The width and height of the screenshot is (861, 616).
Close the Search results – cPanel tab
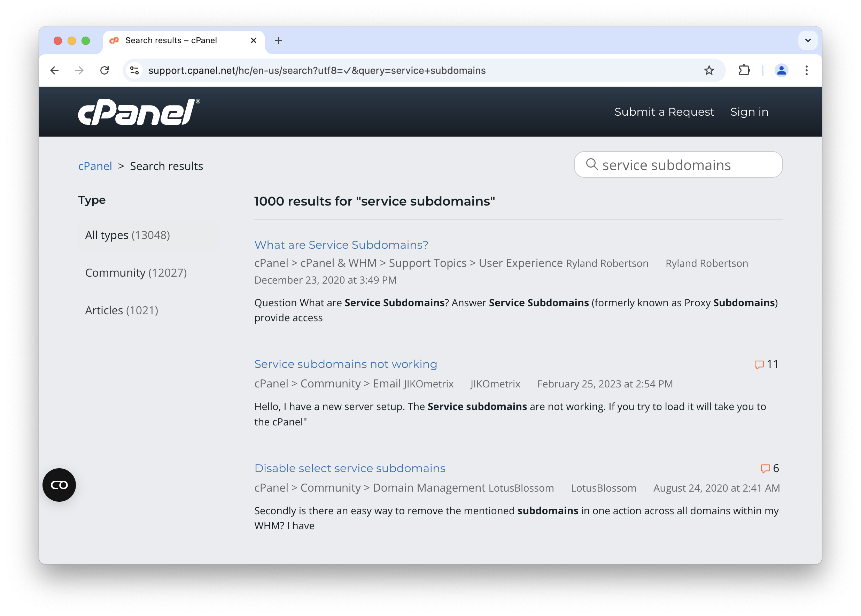pos(254,40)
